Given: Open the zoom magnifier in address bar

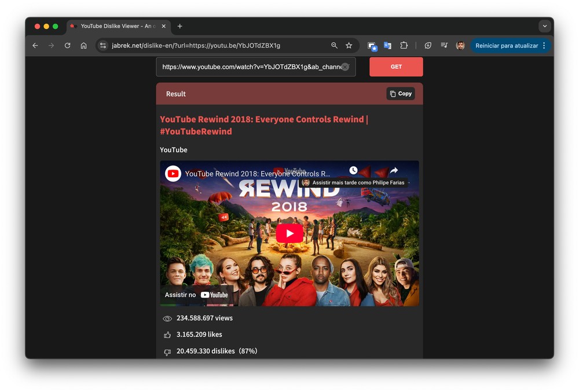Looking at the screenshot, I should [334, 46].
